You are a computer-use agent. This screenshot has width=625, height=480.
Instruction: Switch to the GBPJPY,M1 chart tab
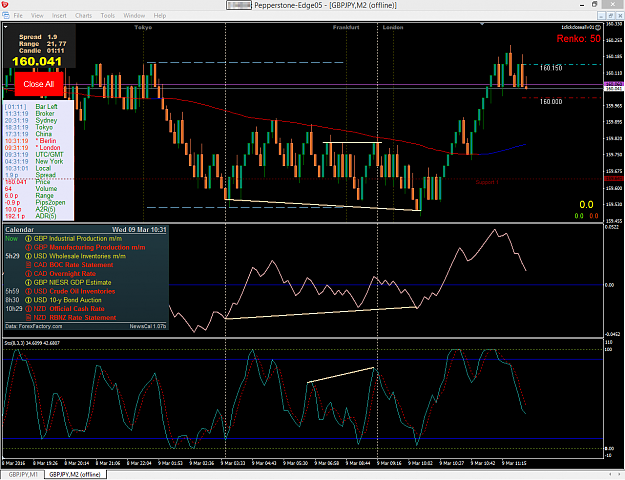coord(23,474)
